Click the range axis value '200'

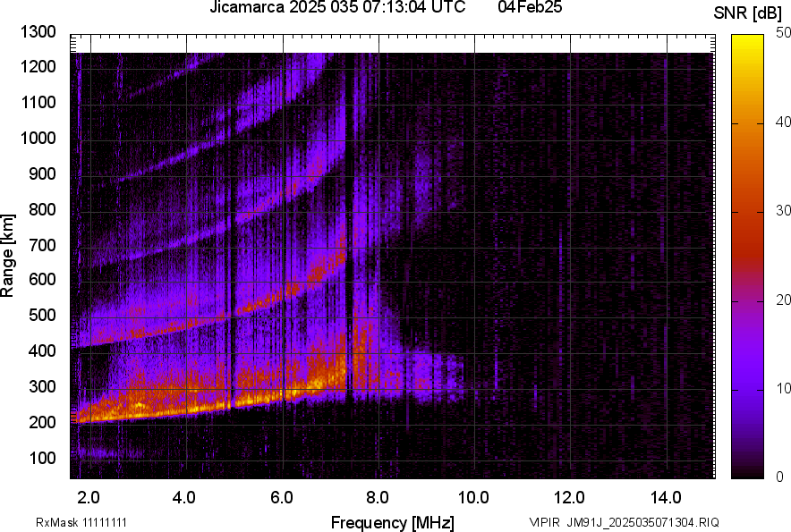42,422
